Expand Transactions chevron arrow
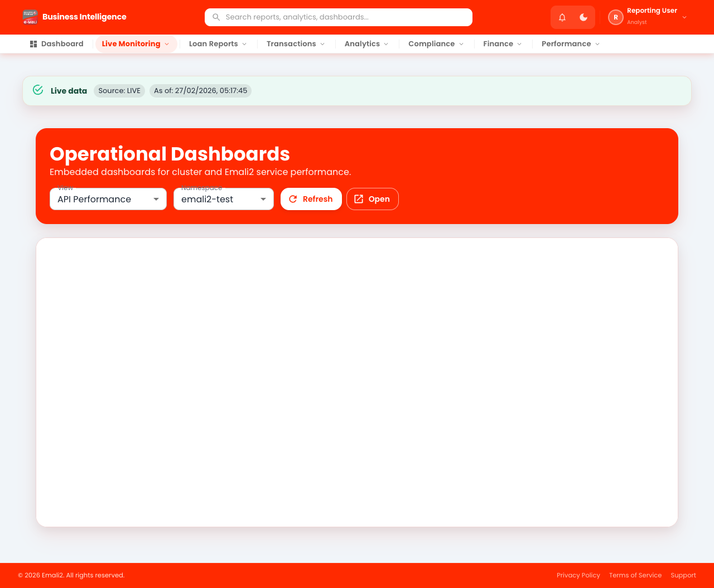714x588 pixels. (322, 44)
